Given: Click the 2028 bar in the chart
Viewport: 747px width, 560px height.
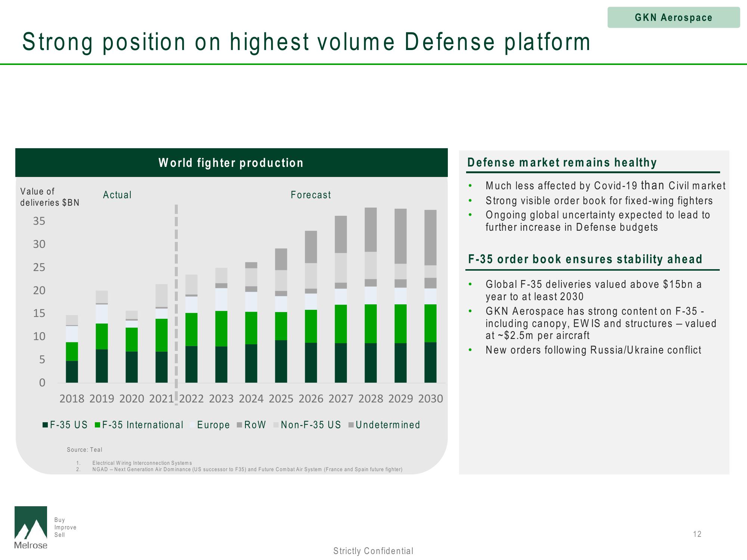Looking at the screenshot, I should click(x=371, y=295).
